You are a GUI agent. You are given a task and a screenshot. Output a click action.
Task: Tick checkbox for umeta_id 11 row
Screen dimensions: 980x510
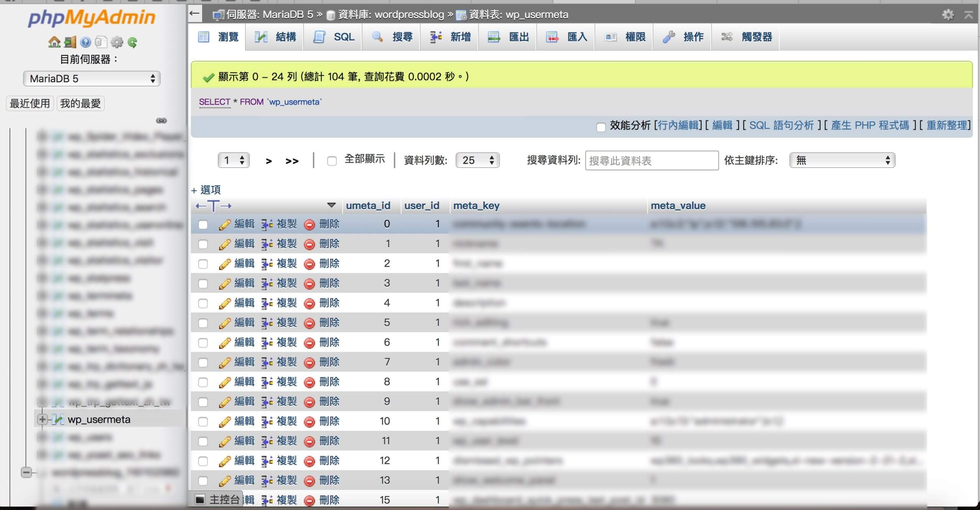(203, 442)
